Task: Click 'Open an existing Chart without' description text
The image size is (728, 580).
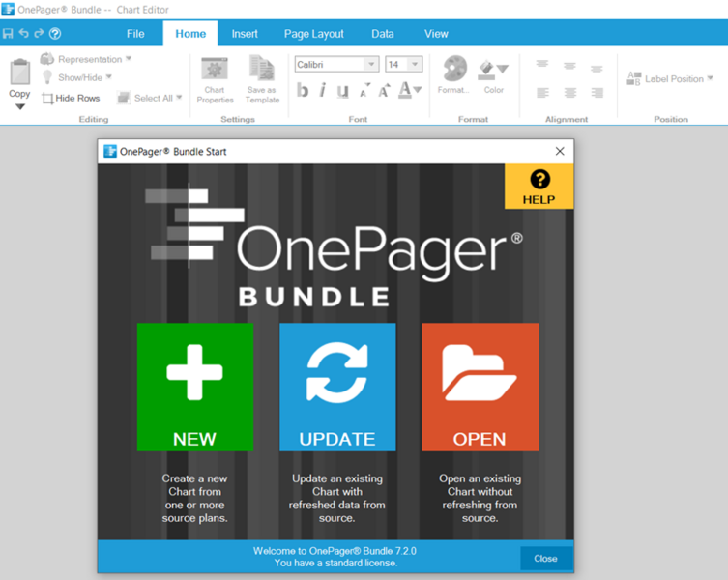Action: click(480, 485)
